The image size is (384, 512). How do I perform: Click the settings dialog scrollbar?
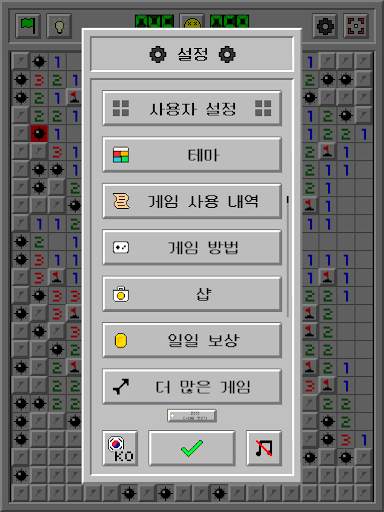pos(287,257)
